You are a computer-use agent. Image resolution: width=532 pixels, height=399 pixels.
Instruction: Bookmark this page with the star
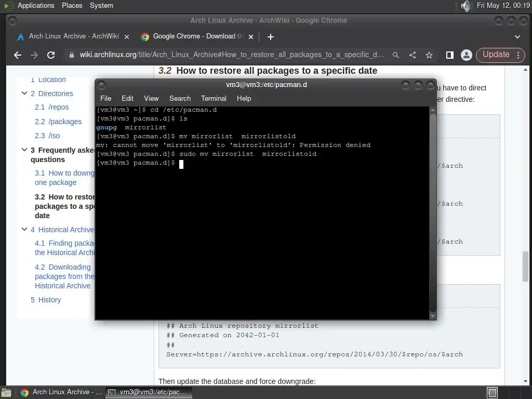click(429, 55)
